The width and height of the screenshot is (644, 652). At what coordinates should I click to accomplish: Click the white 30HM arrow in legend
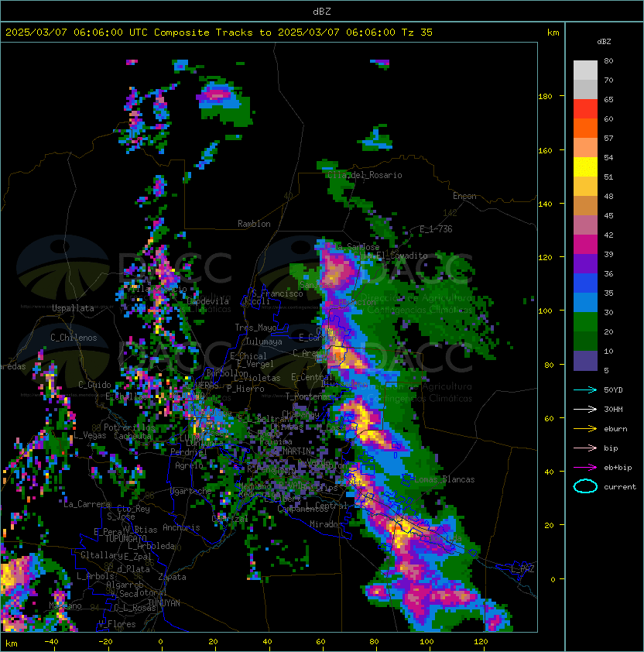coord(585,410)
